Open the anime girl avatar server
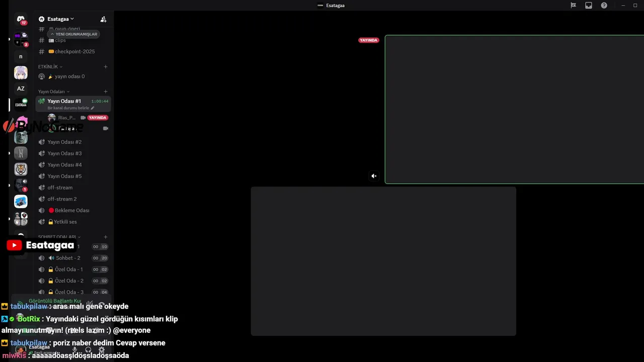Image resolution: width=644 pixels, height=362 pixels. [x=21, y=72]
